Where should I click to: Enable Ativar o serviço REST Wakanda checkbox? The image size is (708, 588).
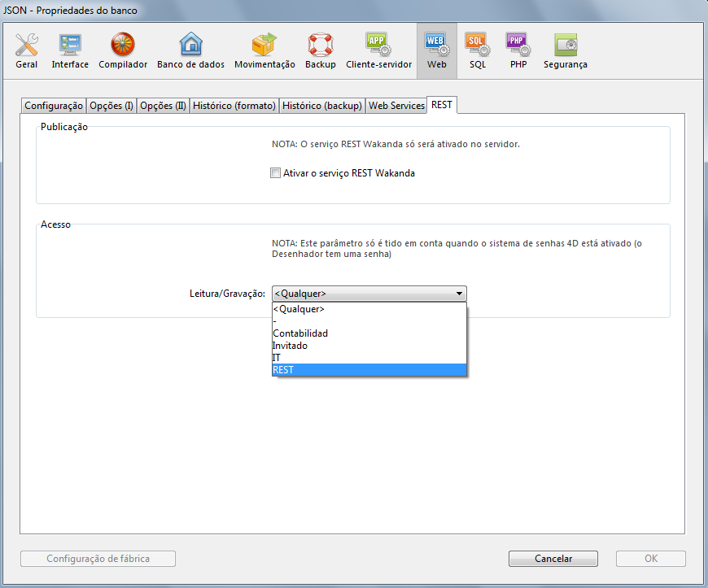pyautogui.click(x=275, y=173)
